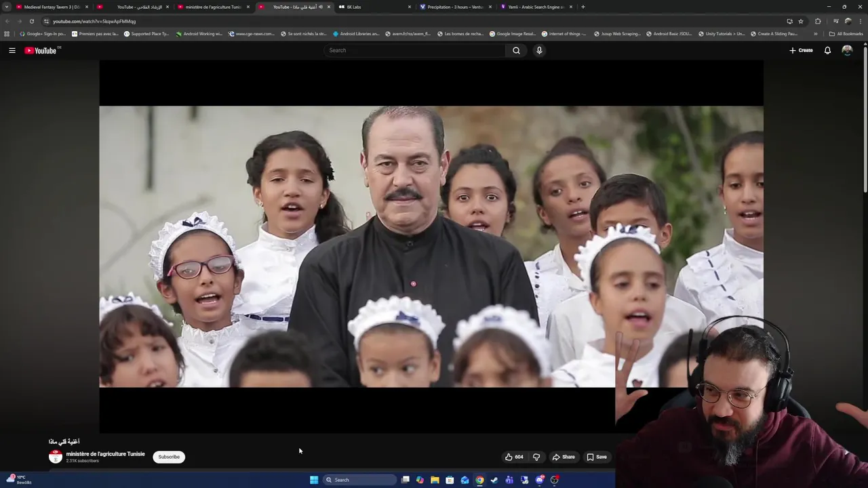Viewport: 868px width, 488px height.
Task: Open Supported Place Ty... bookmark
Action: (146, 33)
